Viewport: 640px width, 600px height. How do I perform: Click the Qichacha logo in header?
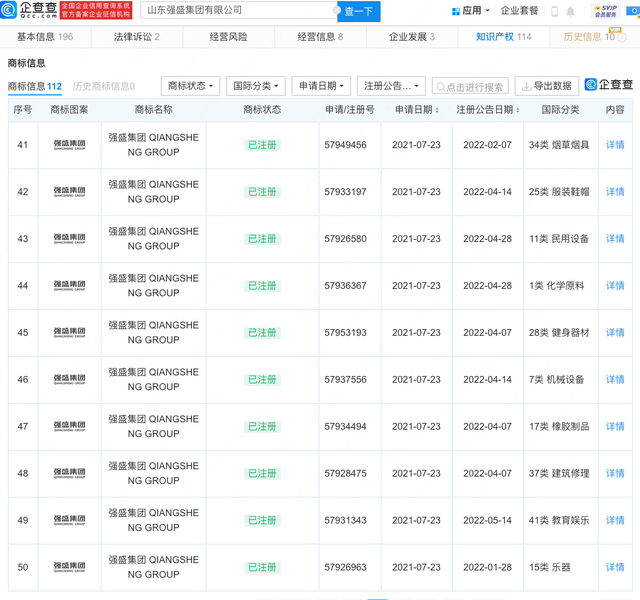pos(31,11)
